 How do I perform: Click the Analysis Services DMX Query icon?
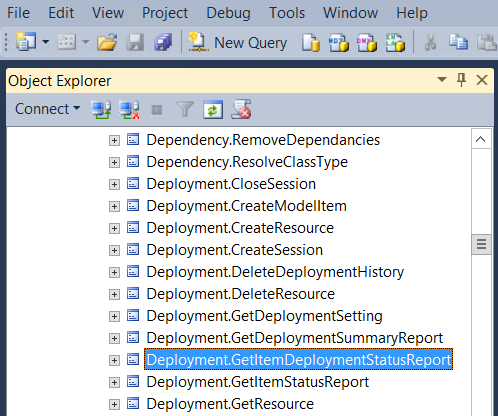367,43
